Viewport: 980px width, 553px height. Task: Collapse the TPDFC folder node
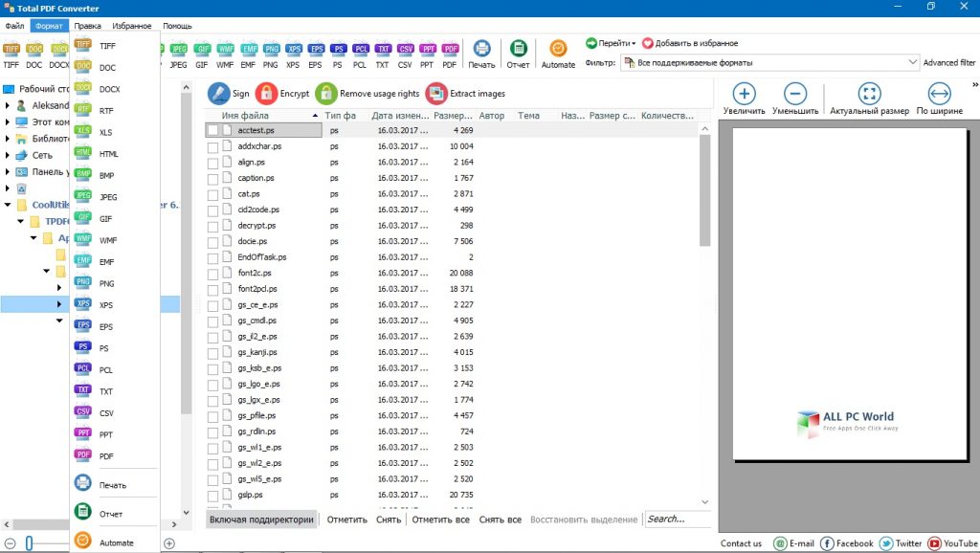pyautogui.click(x=21, y=221)
